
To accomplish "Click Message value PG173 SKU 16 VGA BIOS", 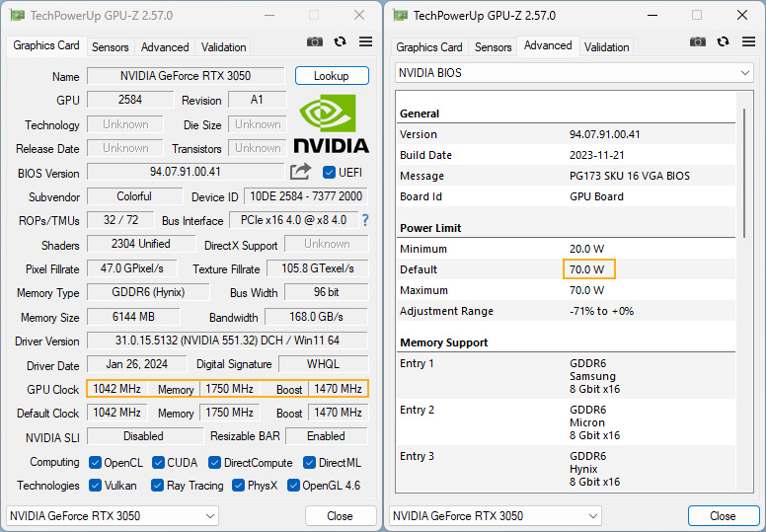I will pos(629,176).
